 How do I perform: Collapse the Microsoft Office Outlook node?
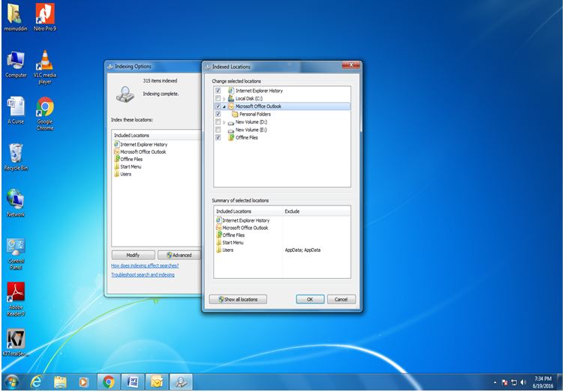point(224,106)
